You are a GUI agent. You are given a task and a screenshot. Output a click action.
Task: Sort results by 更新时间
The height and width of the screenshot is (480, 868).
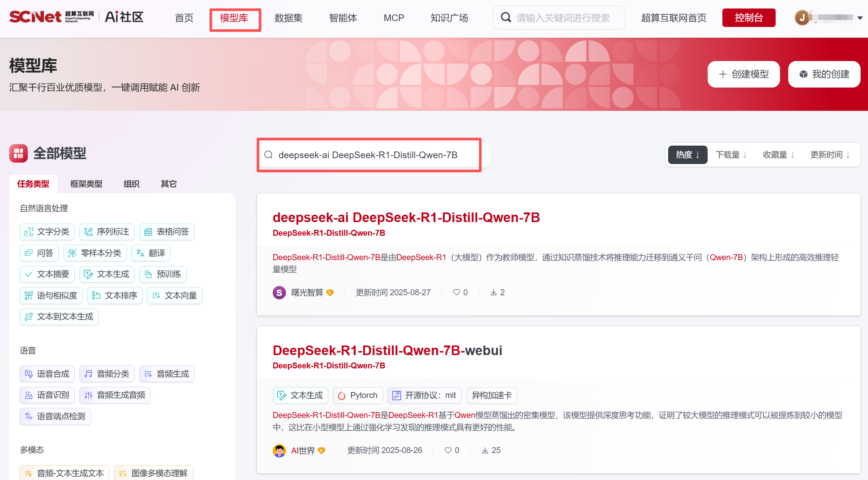[x=830, y=154]
